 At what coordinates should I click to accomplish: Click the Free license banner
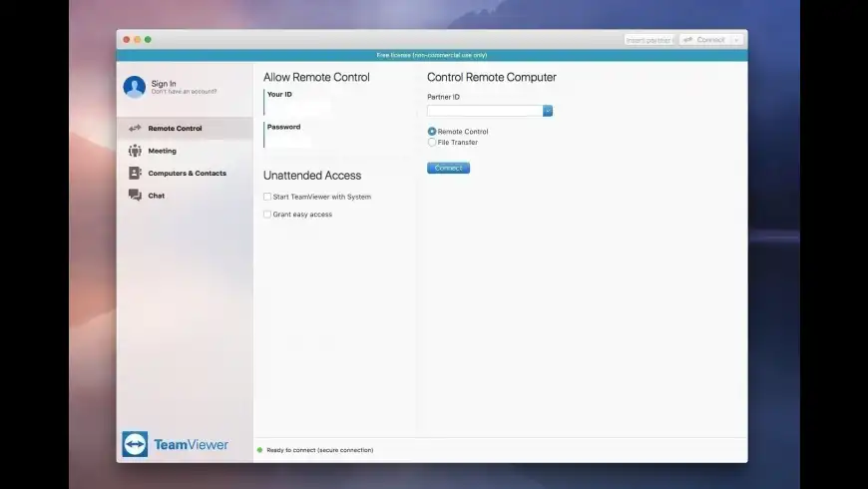(x=432, y=55)
